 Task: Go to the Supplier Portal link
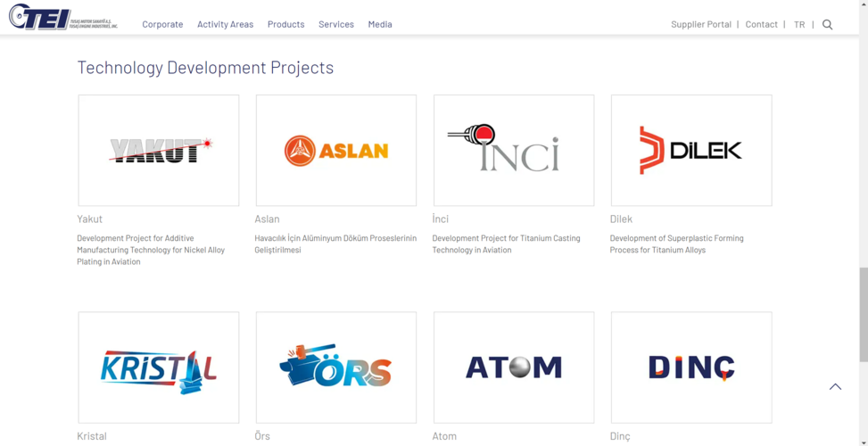[701, 24]
